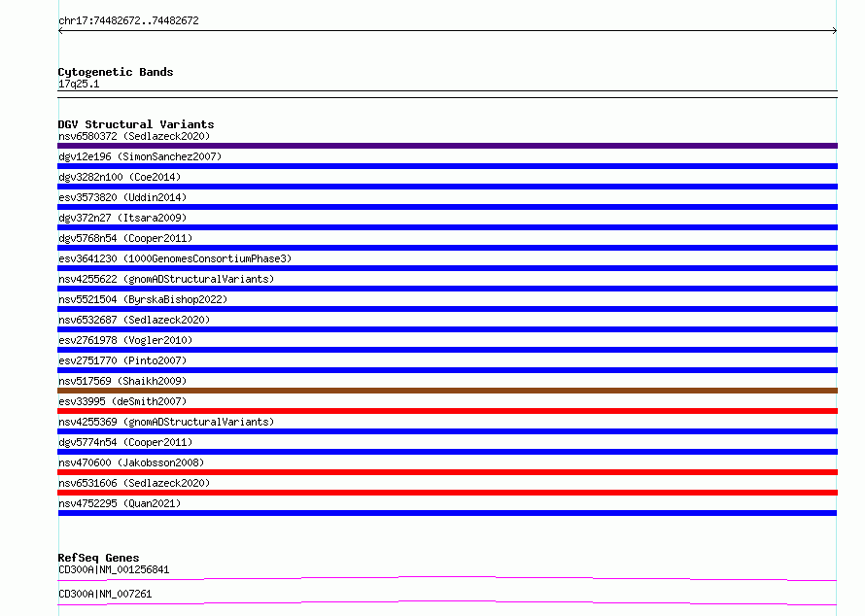Open variant dgv5768n54 (Cooper2011)
Image resolution: width=865 pixels, height=616 pixels.
[125, 238]
